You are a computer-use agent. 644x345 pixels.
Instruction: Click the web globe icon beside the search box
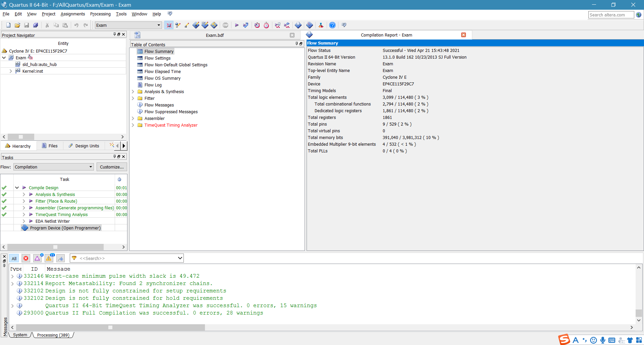[x=639, y=15]
